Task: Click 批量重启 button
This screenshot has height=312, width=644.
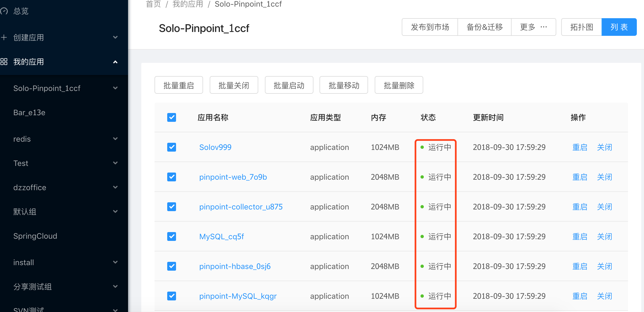Action: [x=179, y=85]
